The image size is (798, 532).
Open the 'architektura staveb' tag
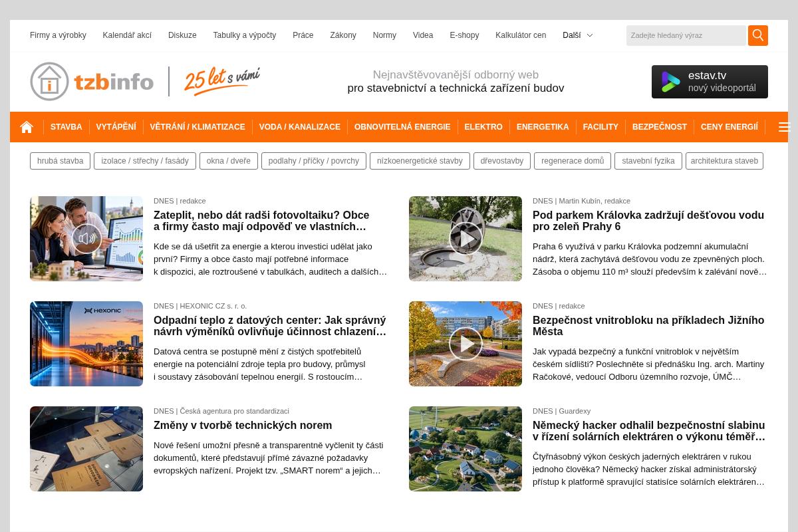pos(724,161)
